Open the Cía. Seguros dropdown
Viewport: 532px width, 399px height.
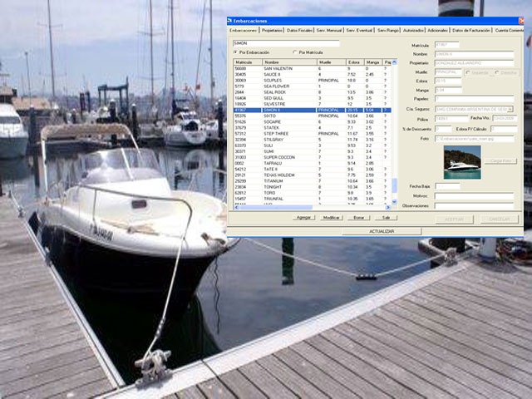pos(510,109)
